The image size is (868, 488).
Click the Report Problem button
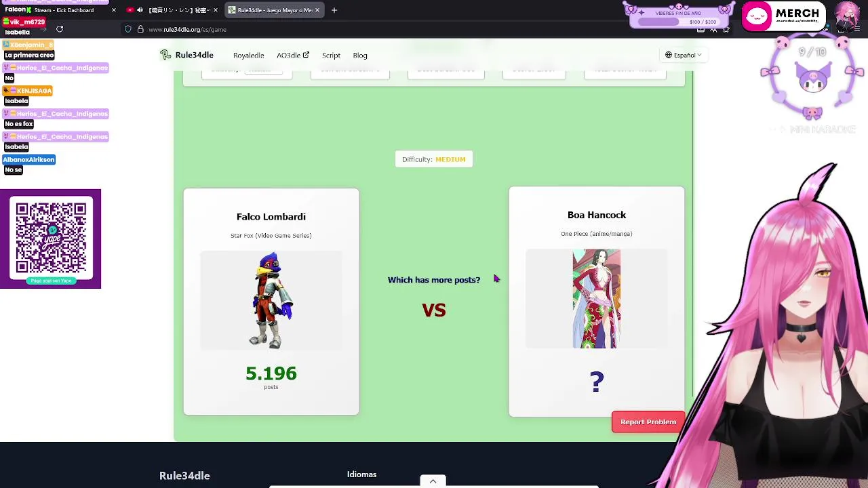click(x=648, y=422)
